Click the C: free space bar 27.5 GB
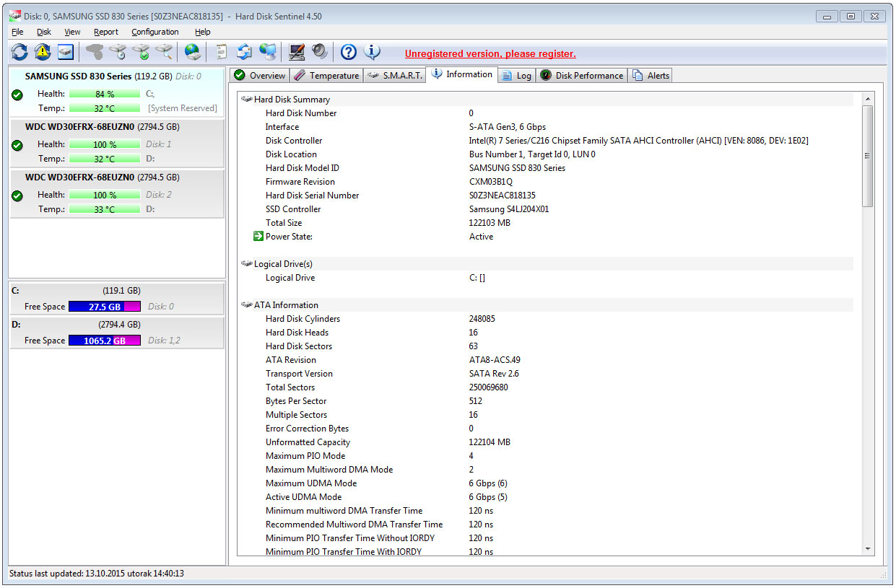896x588 pixels. pyautogui.click(x=105, y=307)
